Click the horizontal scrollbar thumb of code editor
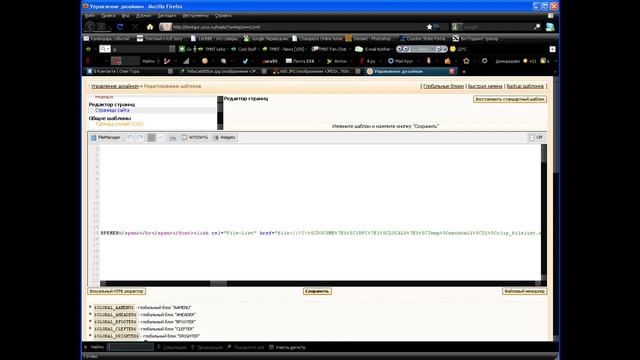Screen dimensions: 640x360 pyautogui.click(x=218, y=283)
